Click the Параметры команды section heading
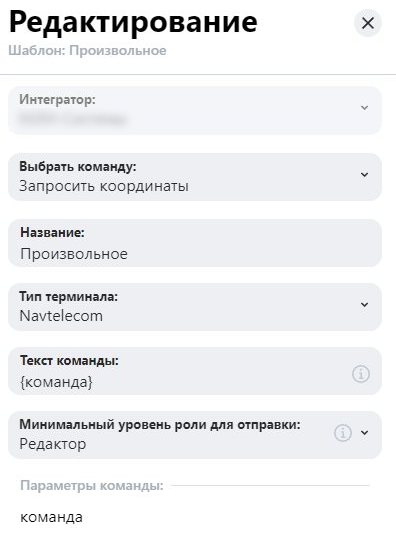The width and height of the screenshot is (396, 548). [x=92, y=486]
